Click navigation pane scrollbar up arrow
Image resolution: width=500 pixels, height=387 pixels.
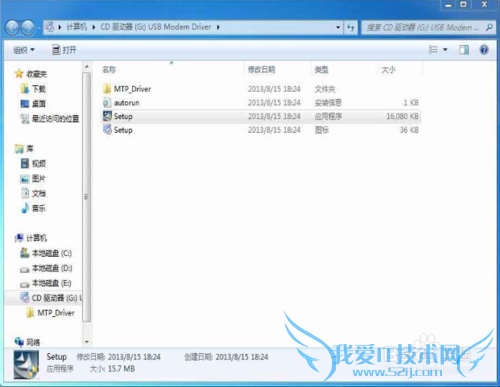[87, 67]
